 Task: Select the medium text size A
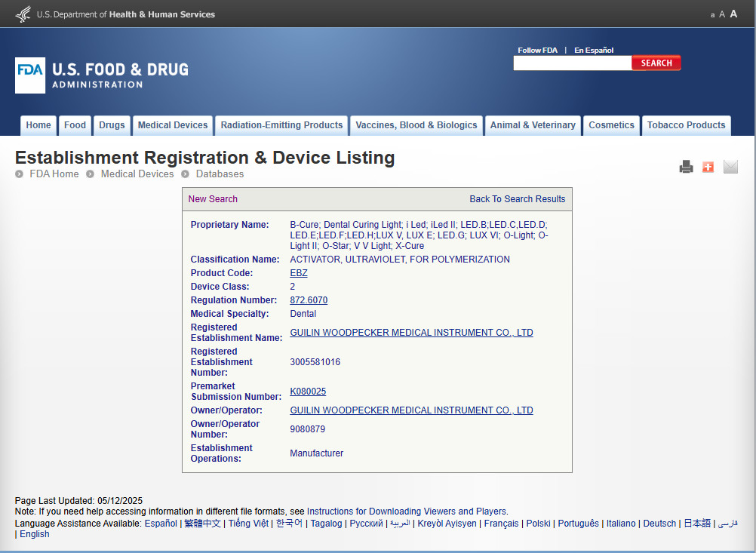tap(722, 14)
